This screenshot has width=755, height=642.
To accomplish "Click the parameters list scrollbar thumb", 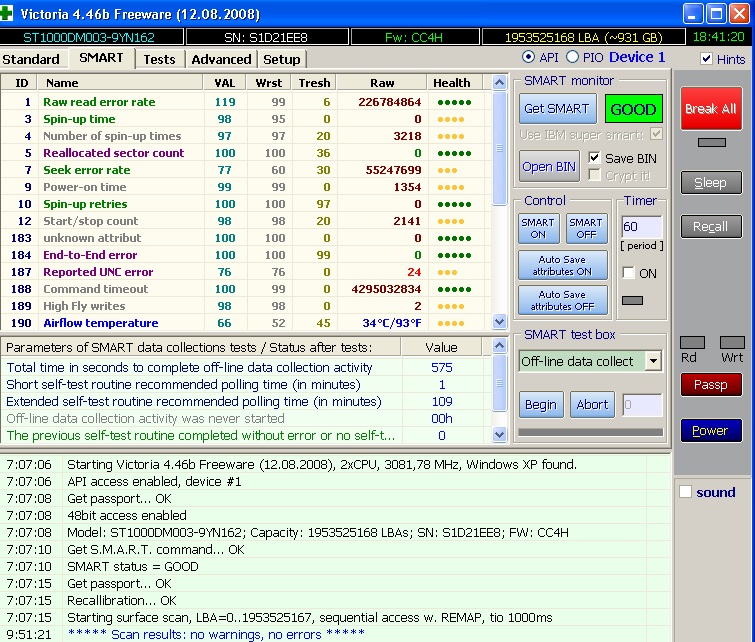I will (x=499, y=383).
